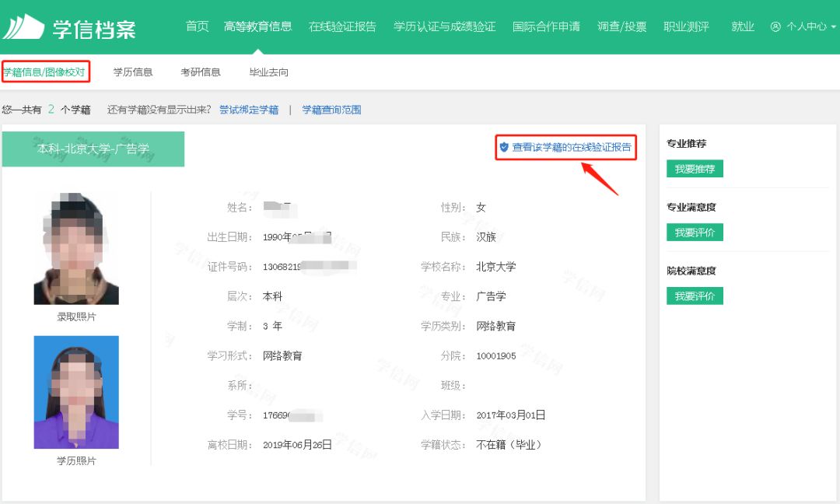The height and width of the screenshot is (504, 840).
Task: Click the 录取照片 admission photo thumbnail
Action: point(76,249)
